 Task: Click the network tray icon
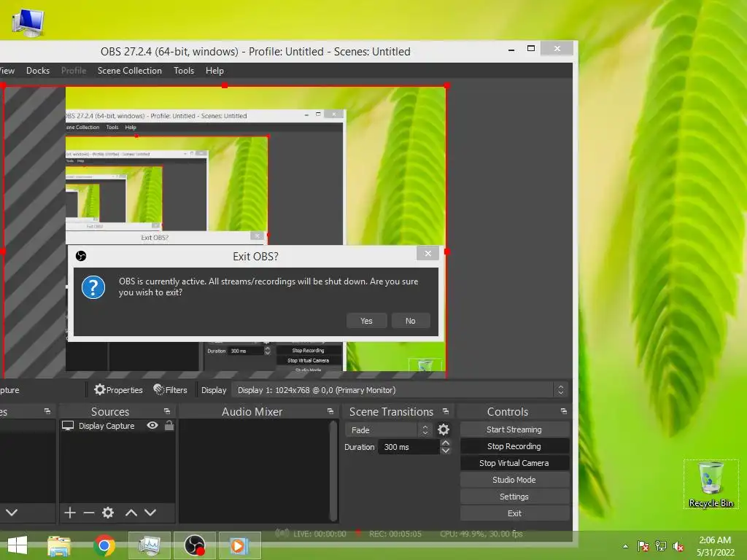661,546
